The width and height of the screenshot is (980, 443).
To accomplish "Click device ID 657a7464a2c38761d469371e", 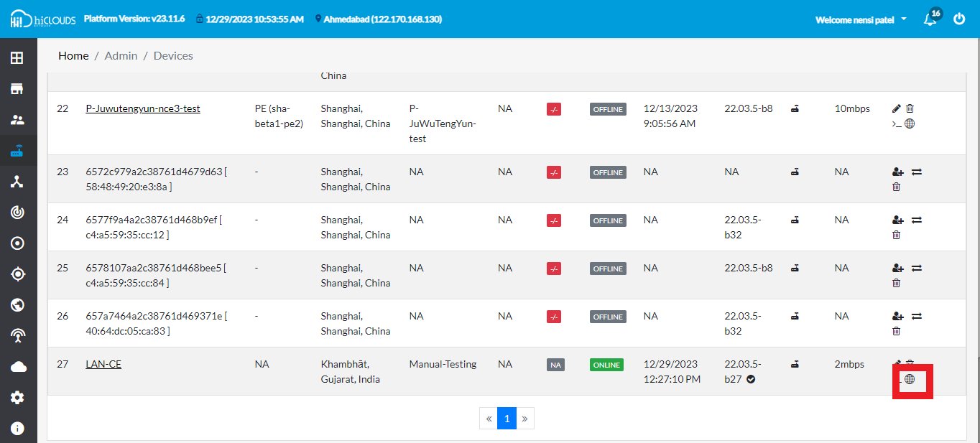I will pos(154,316).
